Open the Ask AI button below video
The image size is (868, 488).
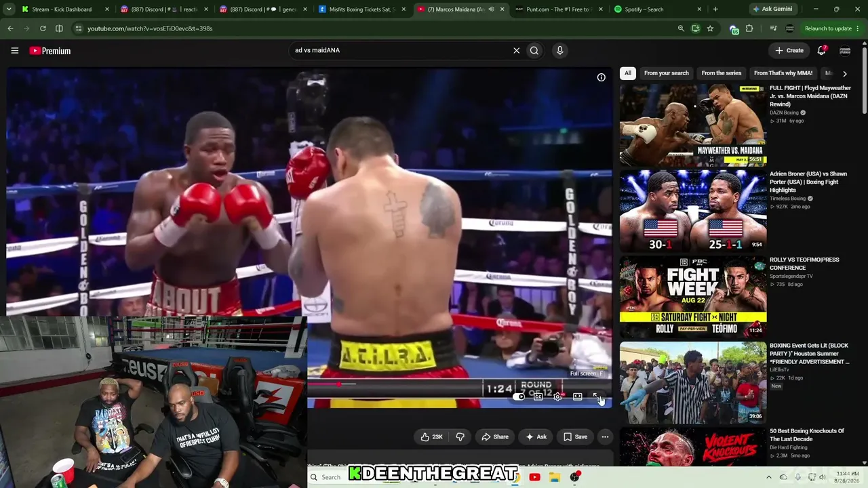click(x=536, y=437)
